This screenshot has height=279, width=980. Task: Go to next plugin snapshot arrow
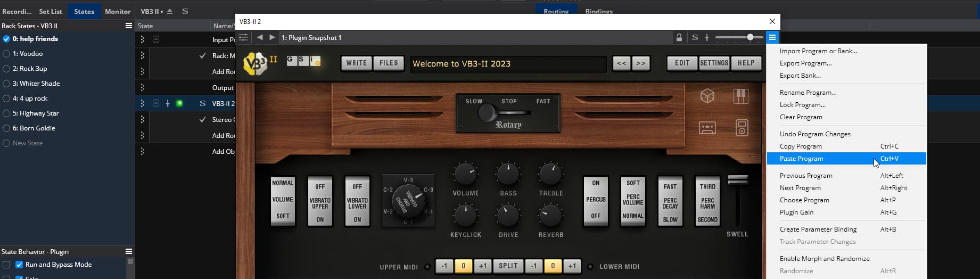click(x=272, y=37)
